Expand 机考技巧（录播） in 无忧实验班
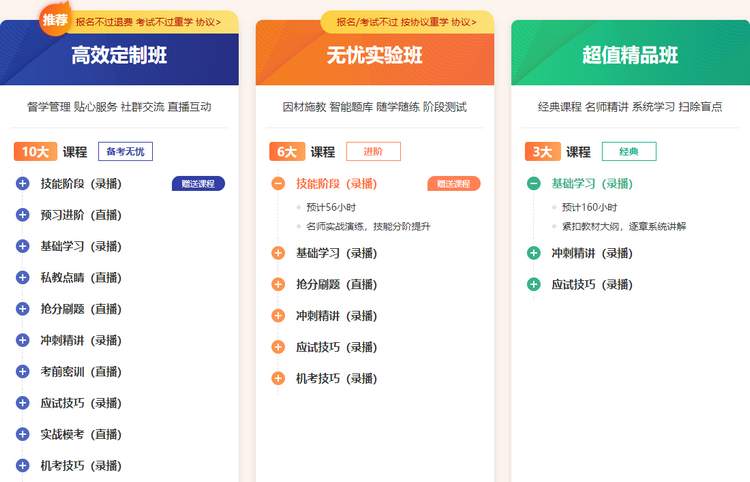 (x=278, y=378)
